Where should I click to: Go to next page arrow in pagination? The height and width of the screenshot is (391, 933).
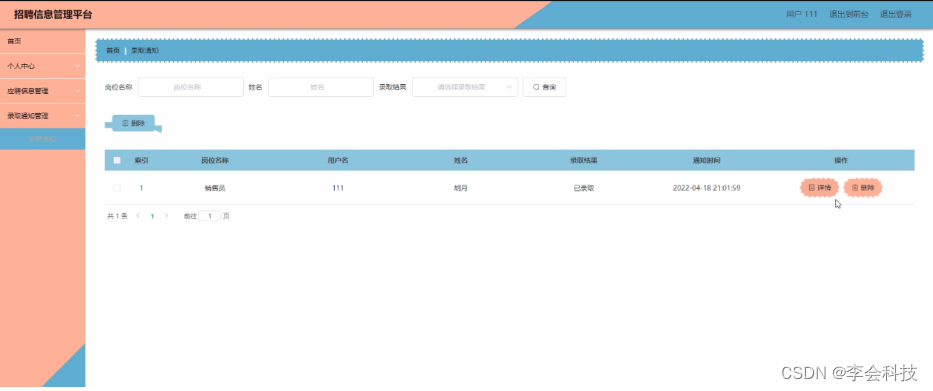click(x=166, y=216)
